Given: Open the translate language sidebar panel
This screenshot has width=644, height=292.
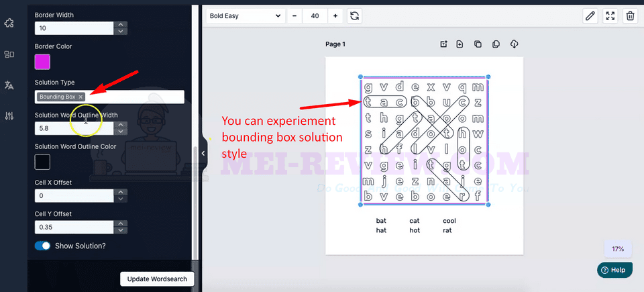Looking at the screenshot, I should [x=9, y=85].
